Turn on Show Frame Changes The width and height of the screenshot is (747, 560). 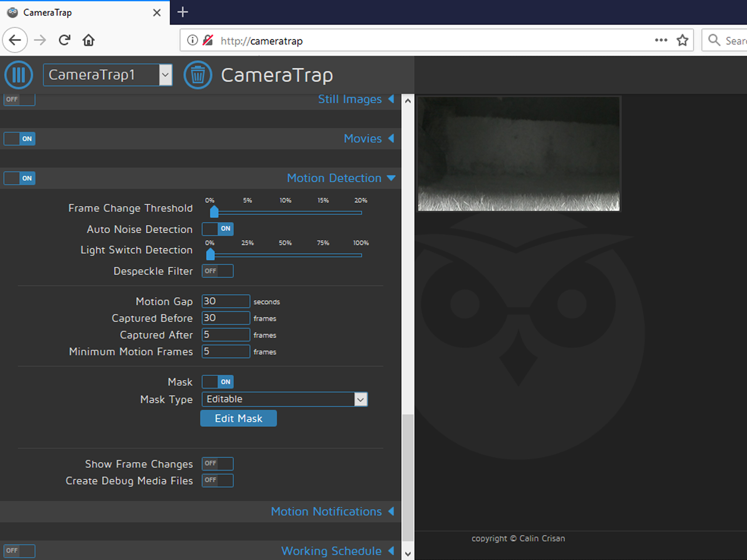tap(218, 464)
